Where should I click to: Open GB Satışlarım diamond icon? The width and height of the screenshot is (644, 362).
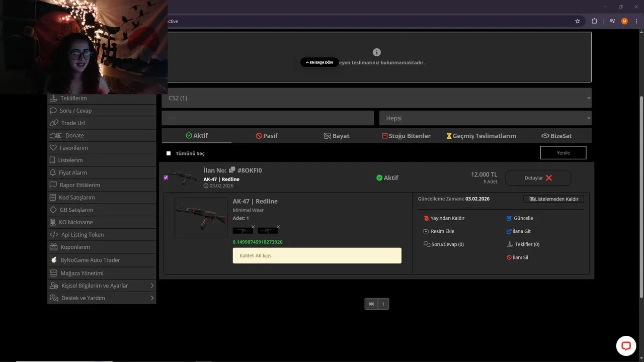(x=53, y=210)
